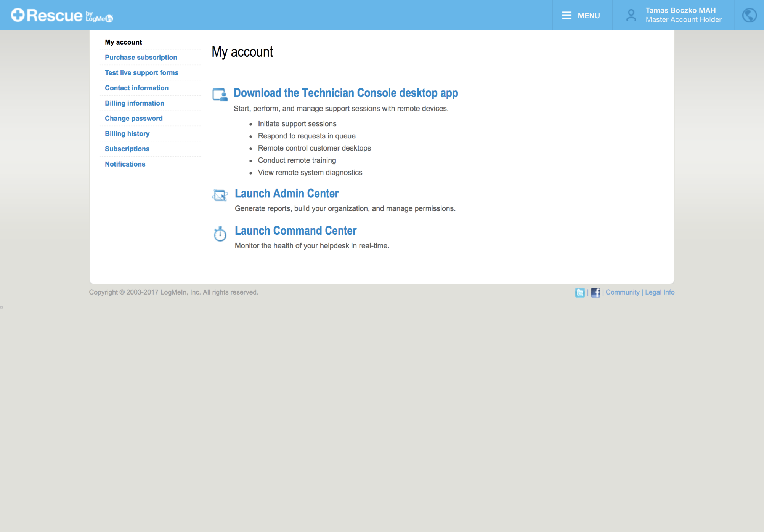The image size is (764, 532).
Task: Click the Tamas Boczko MAH account name
Action: pos(681,10)
